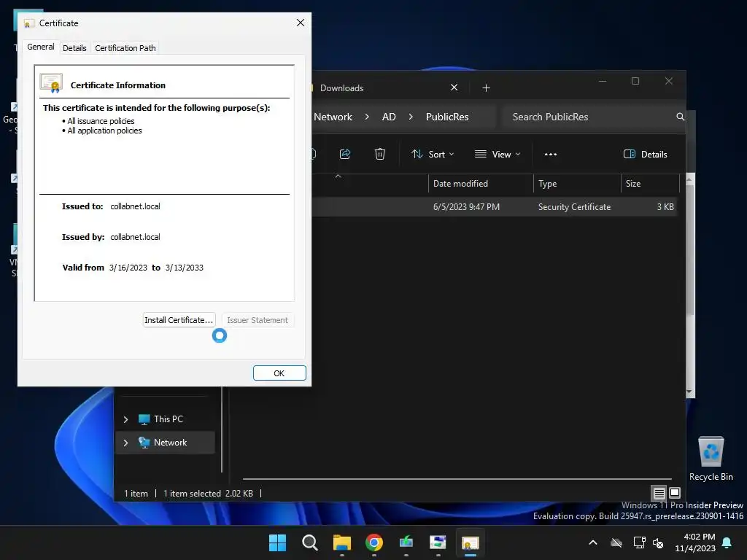
Task: Close the Certificate dialog with X
Action: 300,23
